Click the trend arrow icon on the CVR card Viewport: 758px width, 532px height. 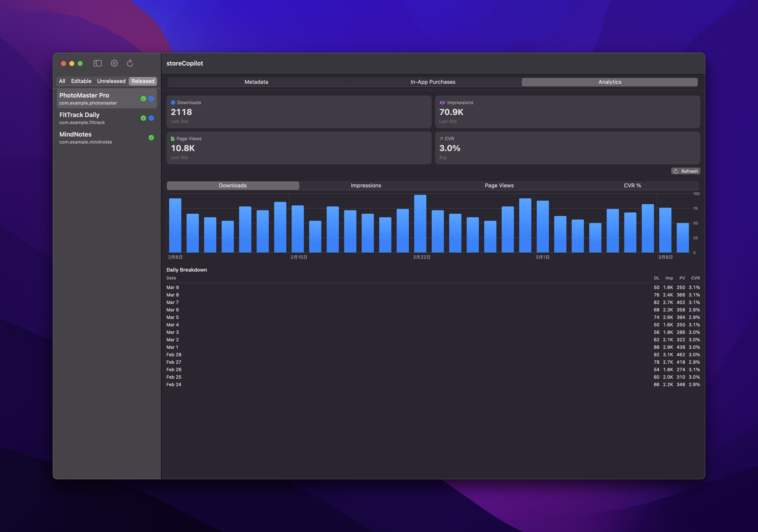click(441, 138)
